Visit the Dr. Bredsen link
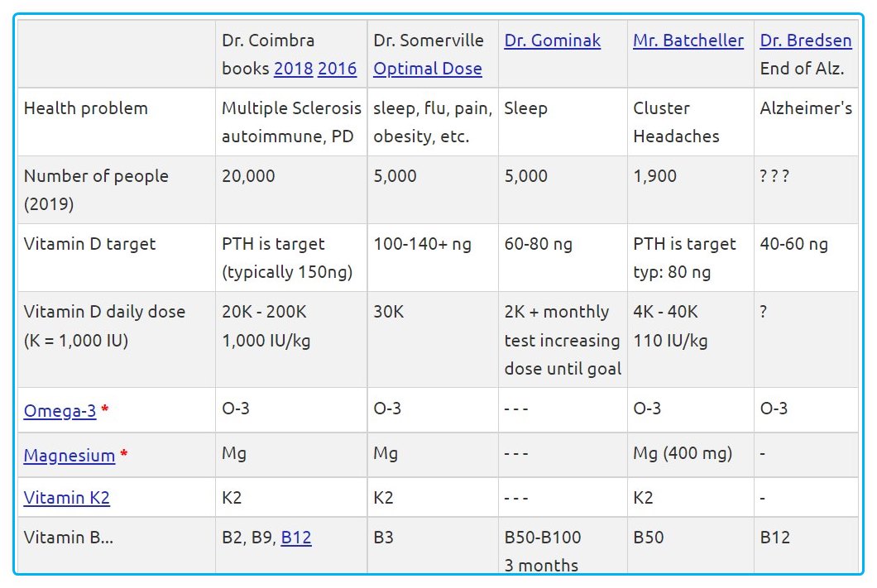This screenshot has height=588, width=877. click(x=805, y=41)
